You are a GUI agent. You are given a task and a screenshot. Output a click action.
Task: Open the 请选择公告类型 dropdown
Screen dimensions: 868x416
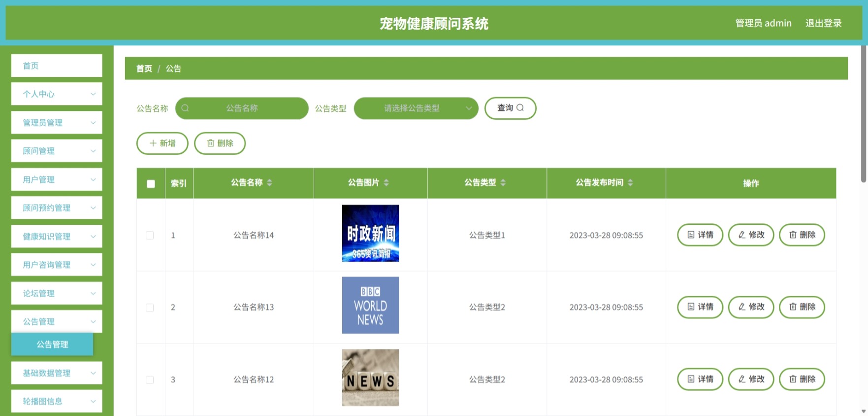tap(416, 108)
